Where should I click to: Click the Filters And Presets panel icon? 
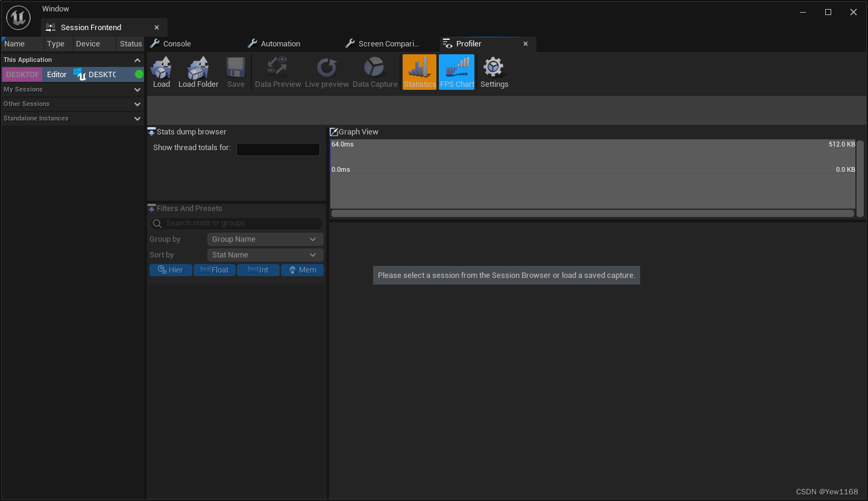point(151,208)
